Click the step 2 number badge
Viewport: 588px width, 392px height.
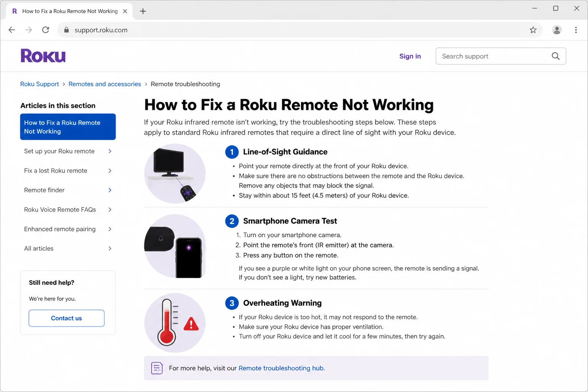pyautogui.click(x=232, y=221)
